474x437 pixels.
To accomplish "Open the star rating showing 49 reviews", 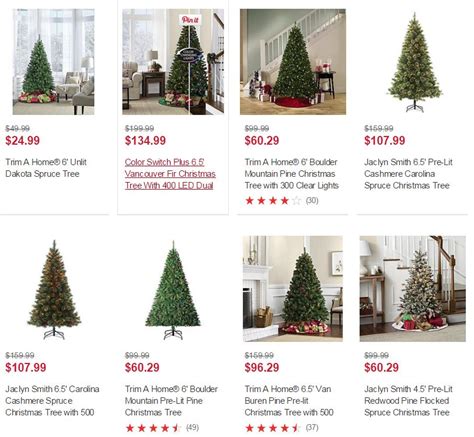I will [x=162, y=428].
